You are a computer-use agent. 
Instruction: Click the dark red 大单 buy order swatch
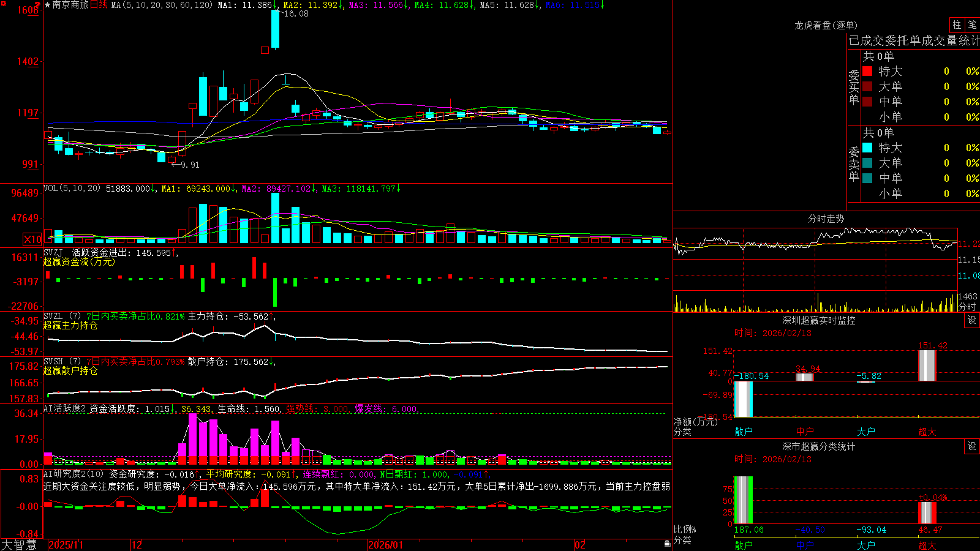tap(867, 86)
